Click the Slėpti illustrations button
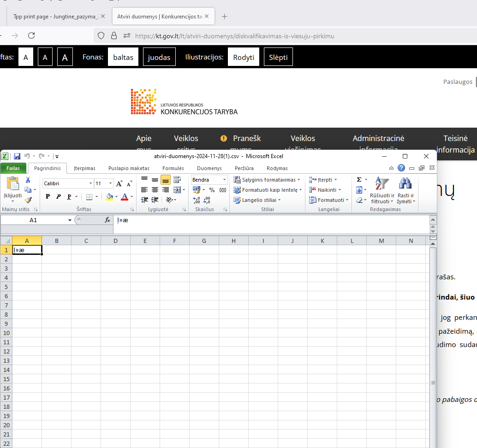Viewport: 477px width, 448px height. [x=278, y=58]
